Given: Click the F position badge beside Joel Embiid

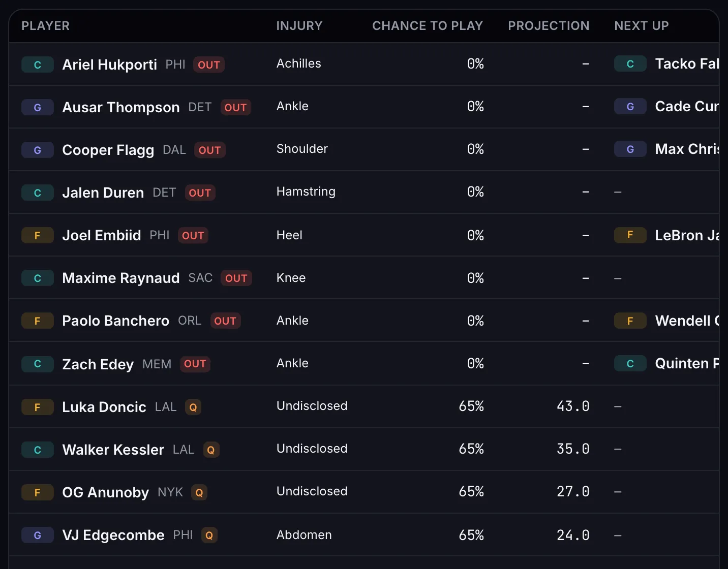Looking at the screenshot, I should pyautogui.click(x=38, y=236).
